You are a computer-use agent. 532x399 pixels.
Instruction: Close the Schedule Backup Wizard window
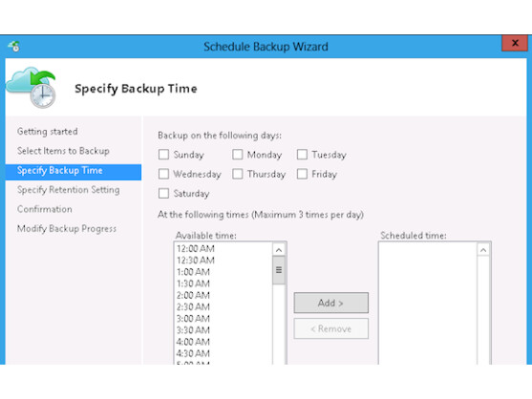coord(515,43)
